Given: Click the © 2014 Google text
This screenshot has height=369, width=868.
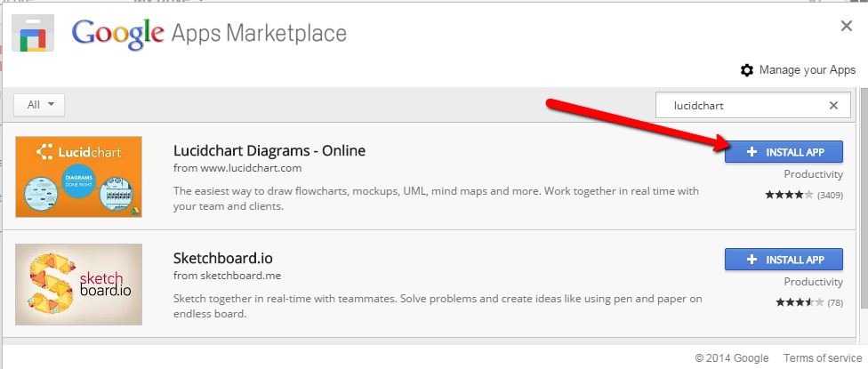Looking at the screenshot, I should [732, 358].
